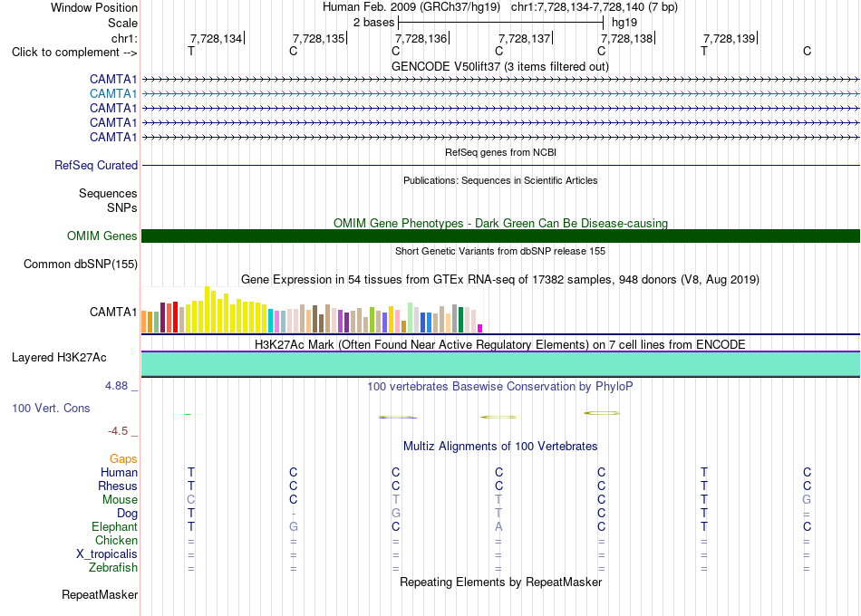Click the Window Position label
The width and height of the screenshot is (861, 616).
point(94,7)
